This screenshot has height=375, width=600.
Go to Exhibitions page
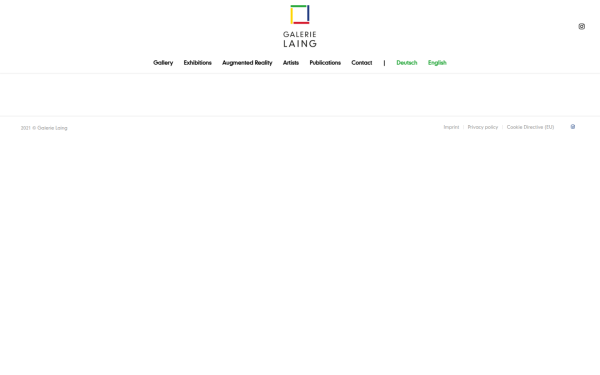[197, 63]
